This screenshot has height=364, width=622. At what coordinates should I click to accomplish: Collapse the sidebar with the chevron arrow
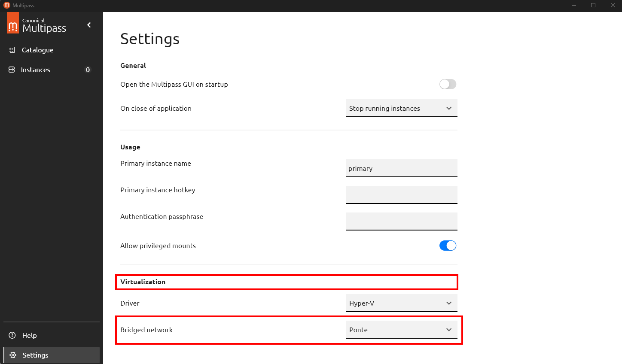[89, 25]
